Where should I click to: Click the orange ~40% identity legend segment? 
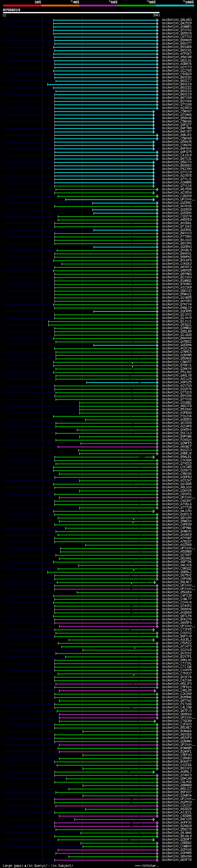[x=60, y=6]
